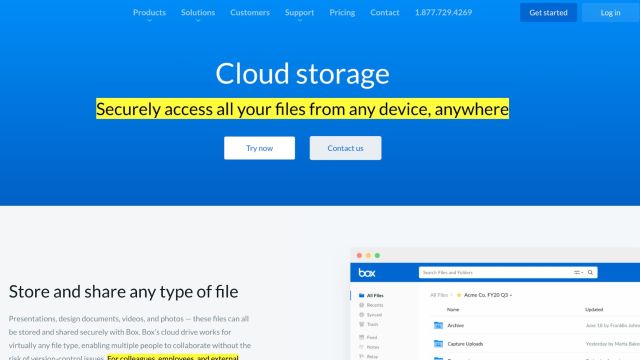The height and width of the screenshot is (360, 640).
Task: Open the Trash icon in sidebar
Action: click(361, 324)
